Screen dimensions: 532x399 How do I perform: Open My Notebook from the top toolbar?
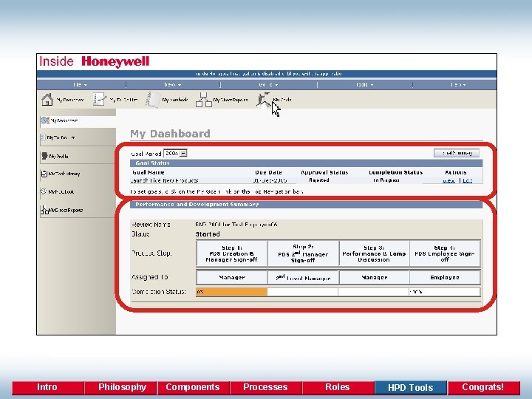coord(167,100)
